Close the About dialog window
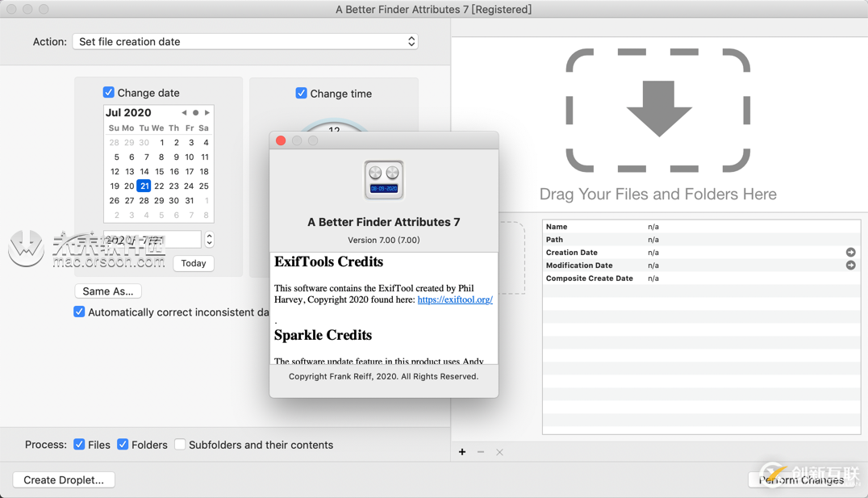This screenshot has width=868, height=498. tap(281, 140)
